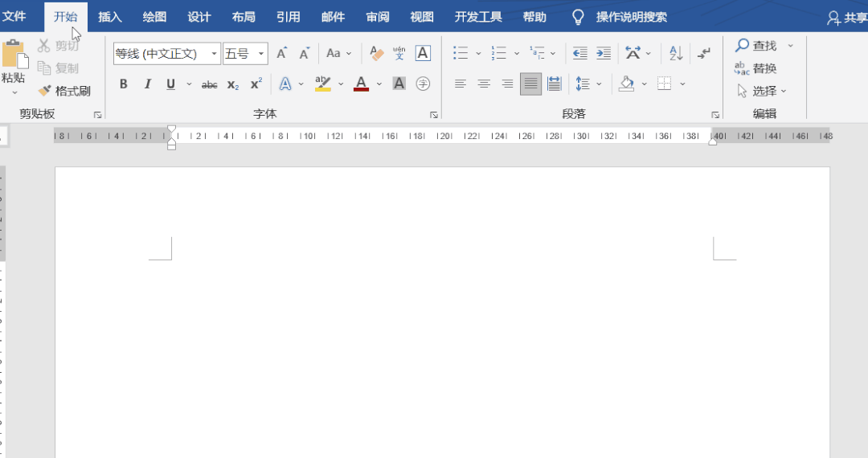Click the 替换 (Replace) button
Image resolution: width=868 pixels, height=458 pixels.
point(756,68)
